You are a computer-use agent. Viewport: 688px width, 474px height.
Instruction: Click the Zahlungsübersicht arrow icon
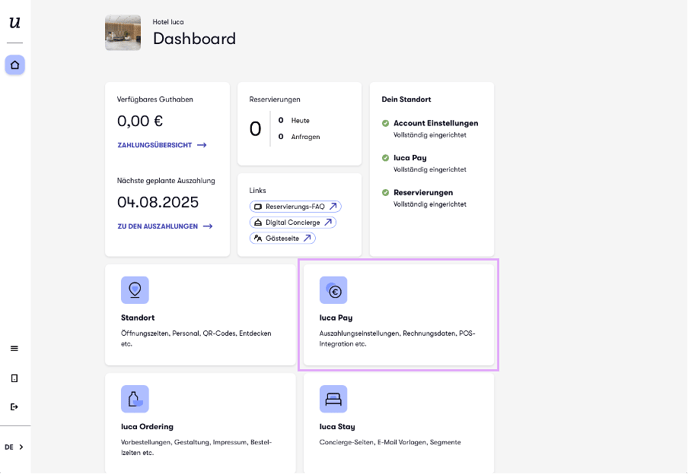tap(201, 145)
